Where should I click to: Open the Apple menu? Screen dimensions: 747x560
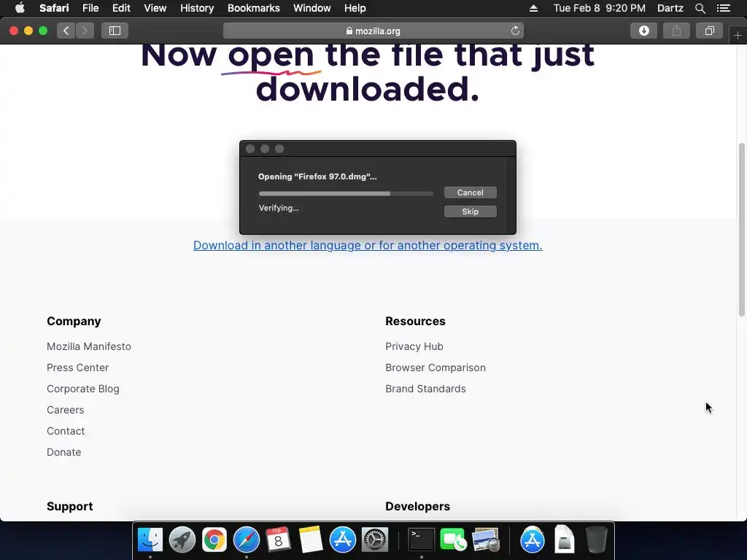20,8
